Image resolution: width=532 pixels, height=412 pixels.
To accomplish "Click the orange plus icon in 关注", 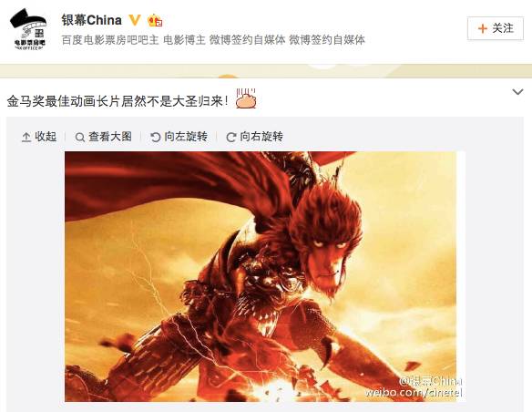I will [x=482, y=28].
